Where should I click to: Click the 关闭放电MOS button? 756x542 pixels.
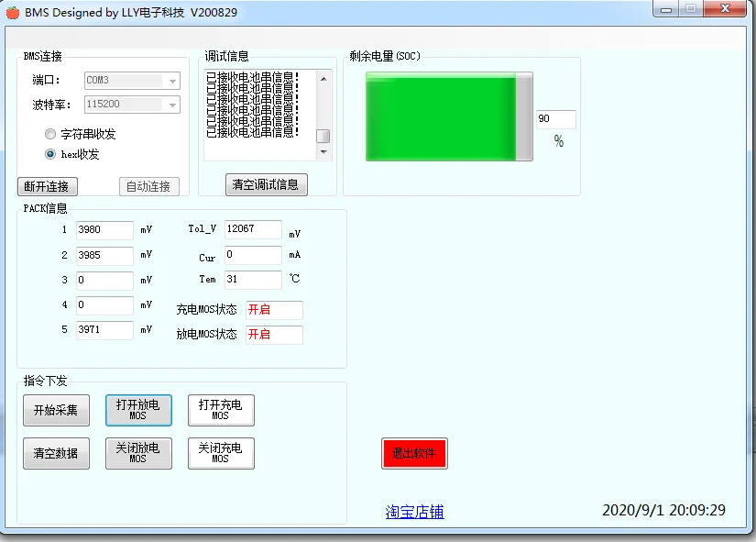(x=138, y=453)
